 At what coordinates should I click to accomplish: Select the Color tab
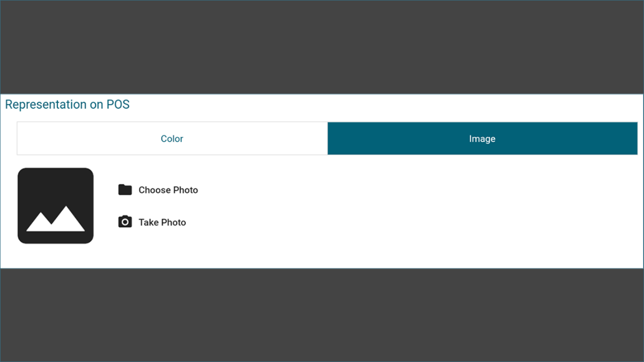point(172,138)
